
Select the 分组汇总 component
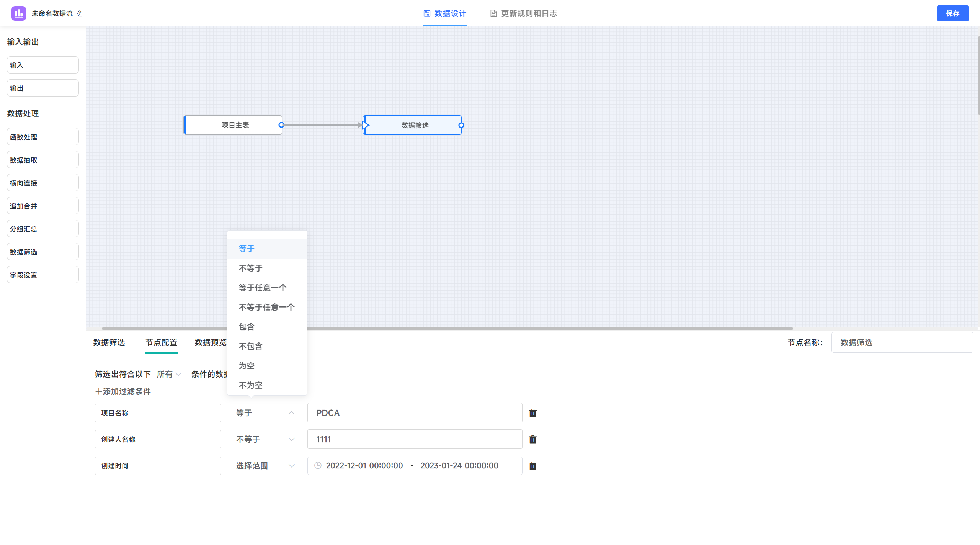coord(43,229)
